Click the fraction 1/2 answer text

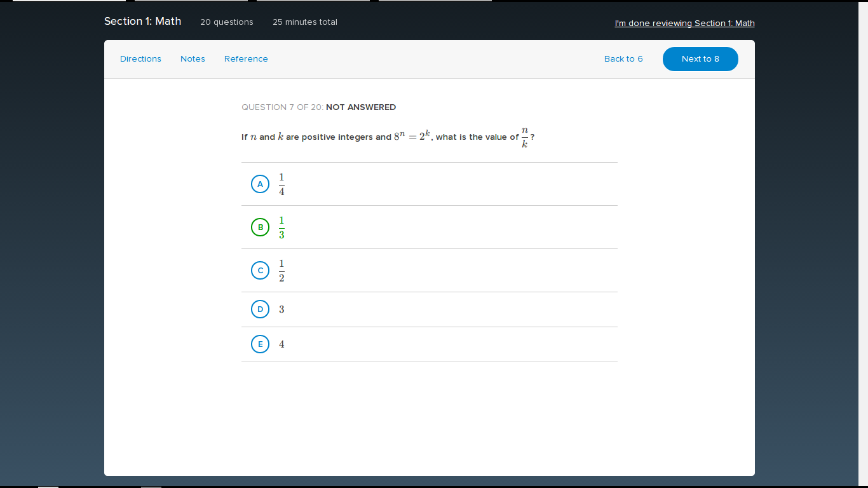click(x=281, y=271)
